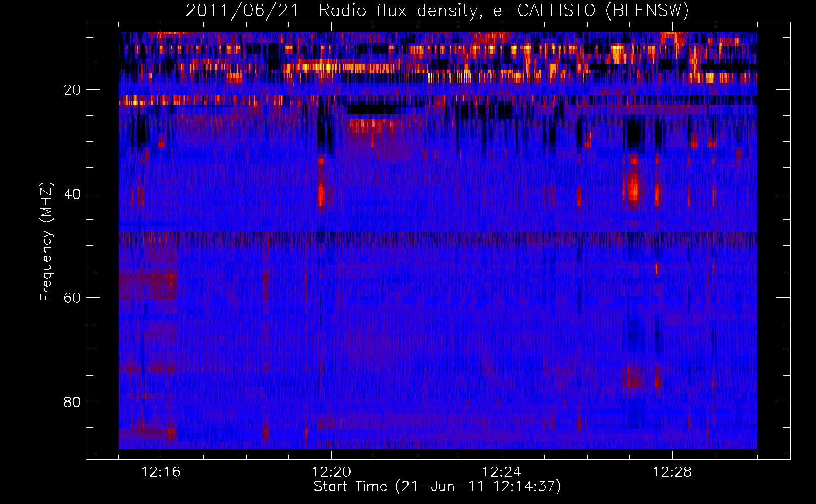Click the plot title "Radio flux density, e-CALLISTO (BLENSW)"
816x504 pixels.
tap(503, 10)
